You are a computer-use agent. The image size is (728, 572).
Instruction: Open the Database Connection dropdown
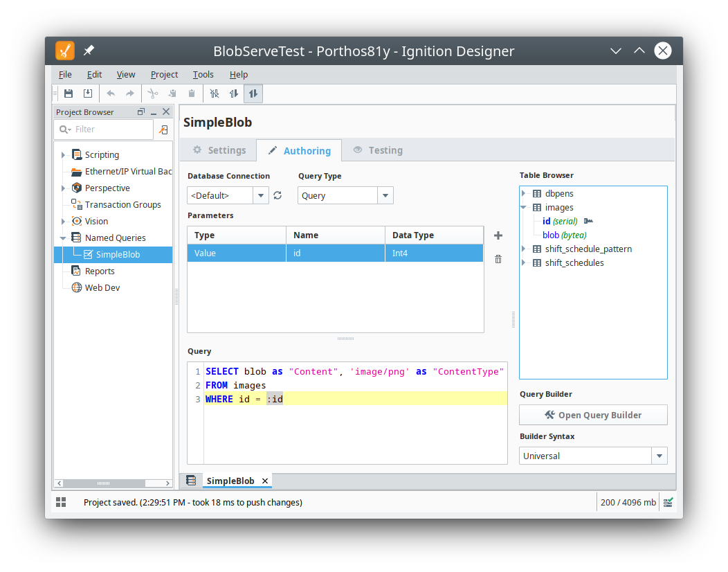(261, 195)
